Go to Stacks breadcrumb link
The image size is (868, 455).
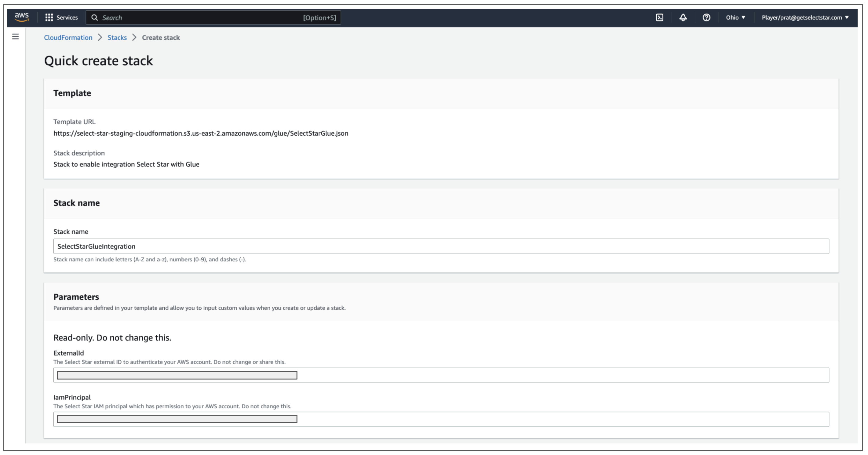click(117, 37)
